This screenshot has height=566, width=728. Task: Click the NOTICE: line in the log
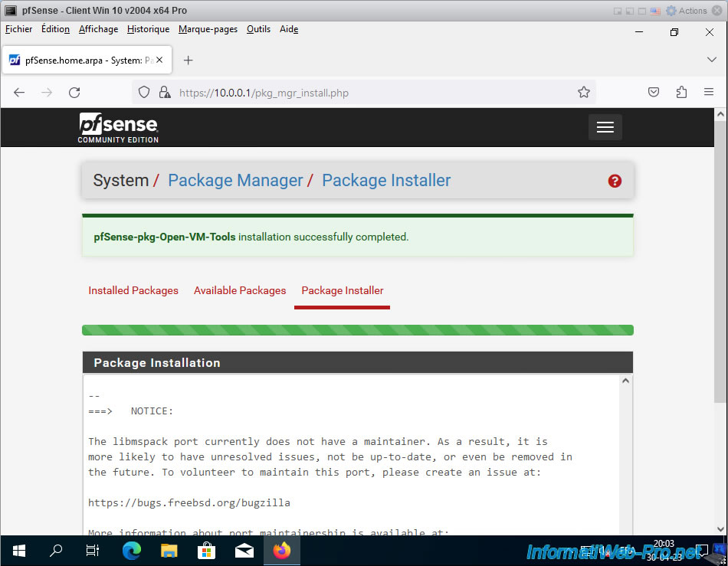(130, 411)
